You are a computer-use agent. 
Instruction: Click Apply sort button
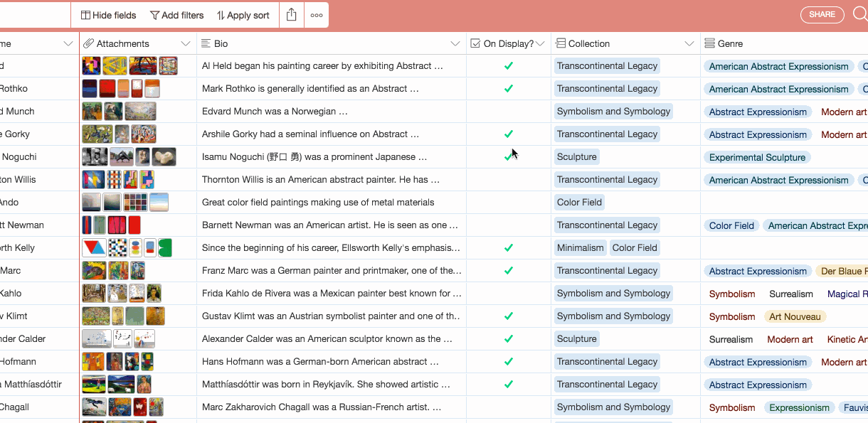[243, 15]
